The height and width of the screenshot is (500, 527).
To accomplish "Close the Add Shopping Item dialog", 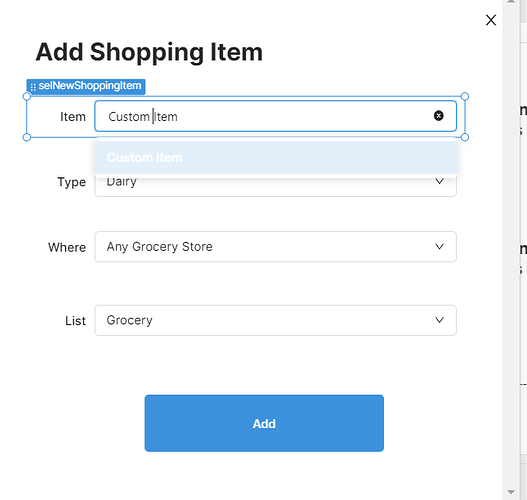I will (x=491, y=20).
